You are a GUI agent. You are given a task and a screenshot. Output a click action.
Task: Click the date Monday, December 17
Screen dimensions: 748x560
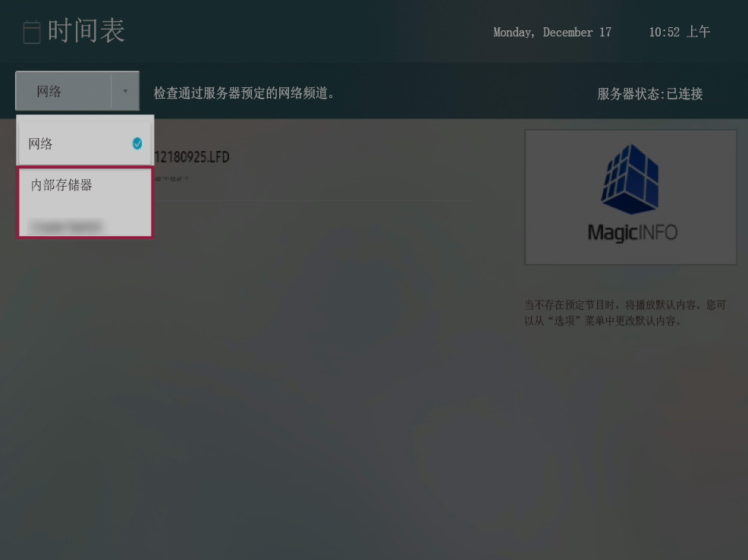coord(552,33)
